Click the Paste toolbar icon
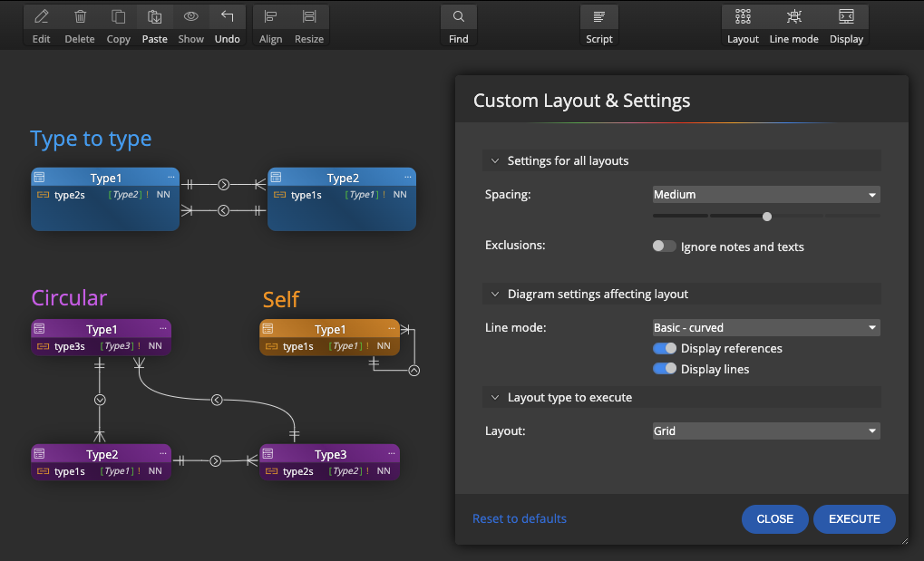The image size is (924, 561). pyautogui.click(x=155, y=17)
